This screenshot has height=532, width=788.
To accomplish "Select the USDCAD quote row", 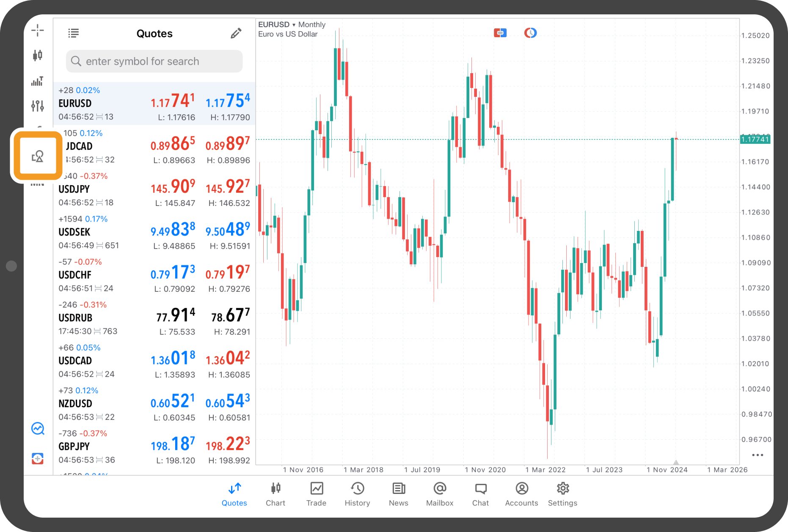I will (x=154, y=361).
